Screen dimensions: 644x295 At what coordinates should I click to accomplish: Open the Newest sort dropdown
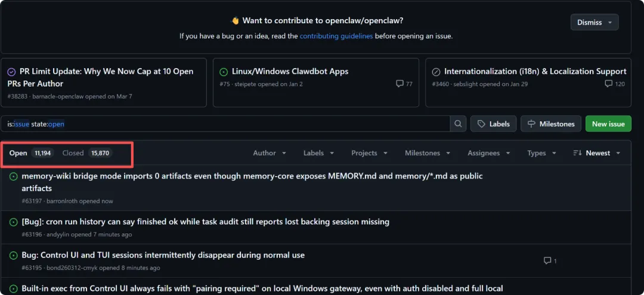[x=597, y=153]
